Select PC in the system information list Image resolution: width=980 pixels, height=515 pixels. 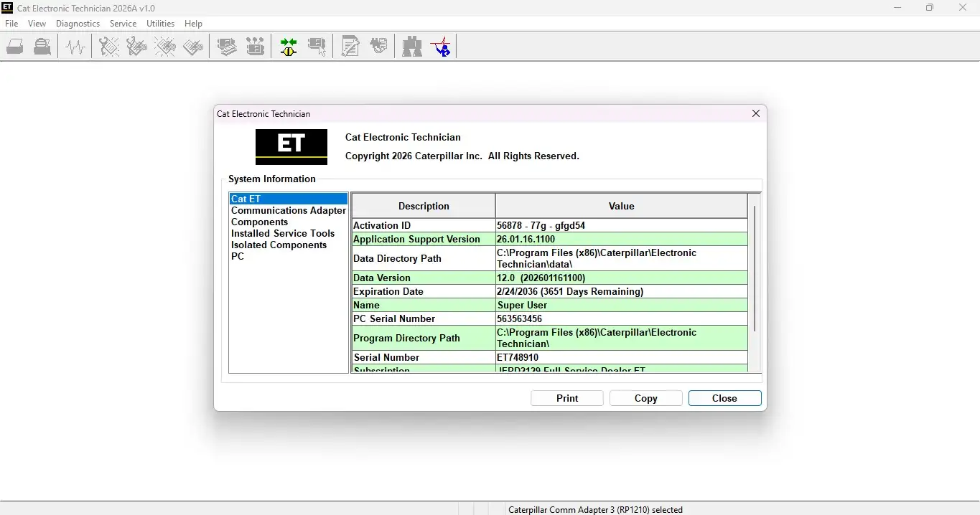(289, 256)
